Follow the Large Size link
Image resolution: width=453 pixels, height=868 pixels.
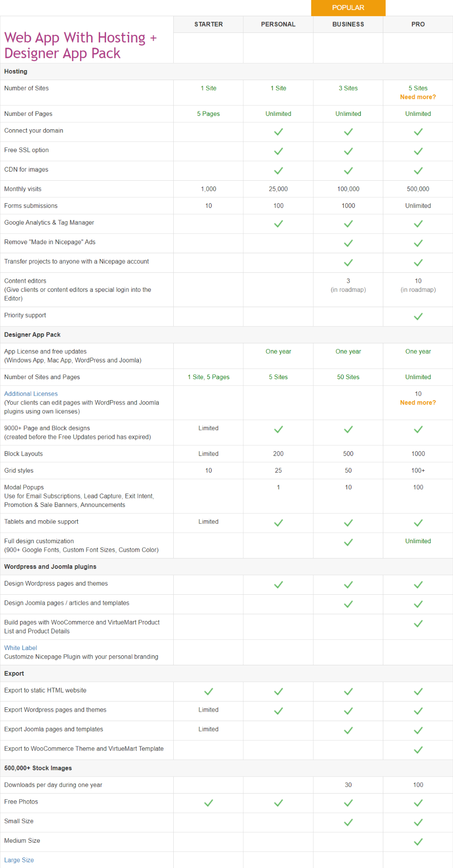[19, 860]
